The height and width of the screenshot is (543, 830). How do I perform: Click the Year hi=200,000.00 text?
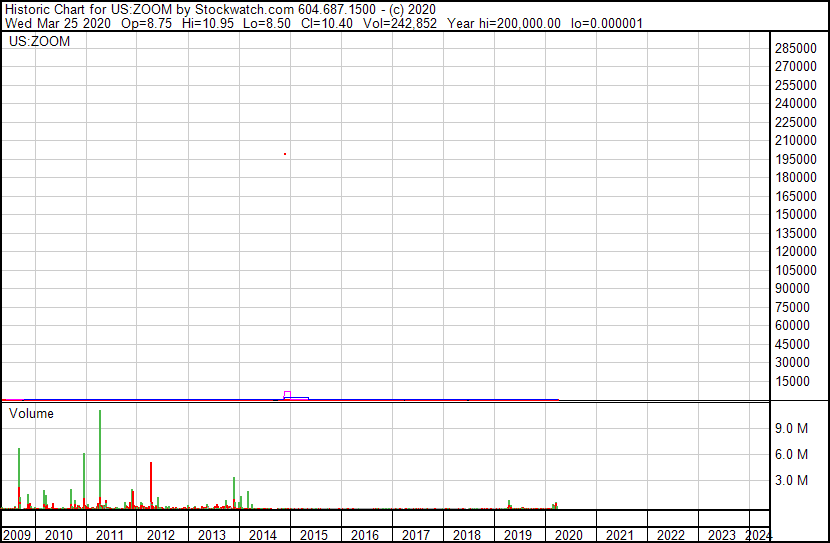pos(504,23)
